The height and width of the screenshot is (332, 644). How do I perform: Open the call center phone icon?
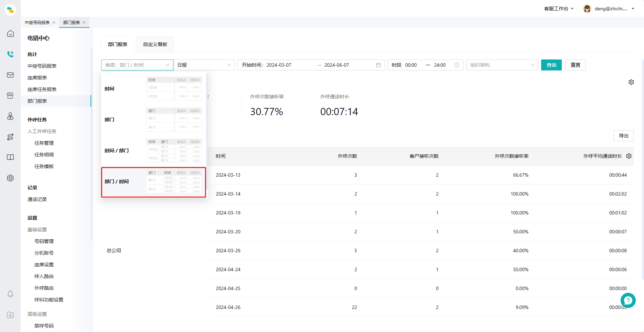(10, 54)
